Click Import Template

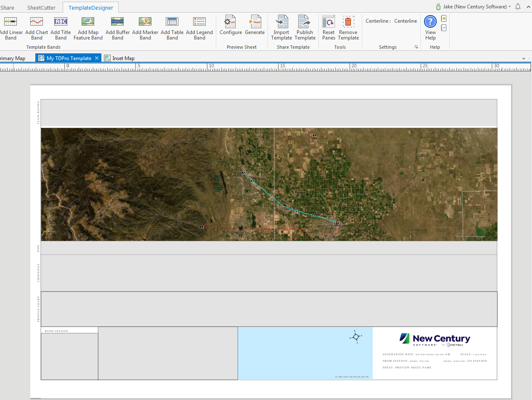[281, 28]
